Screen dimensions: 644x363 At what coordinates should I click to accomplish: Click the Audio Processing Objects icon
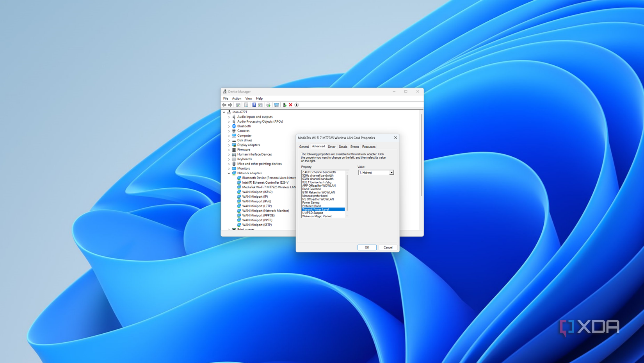pyautogui.click(x=234, y=122)
